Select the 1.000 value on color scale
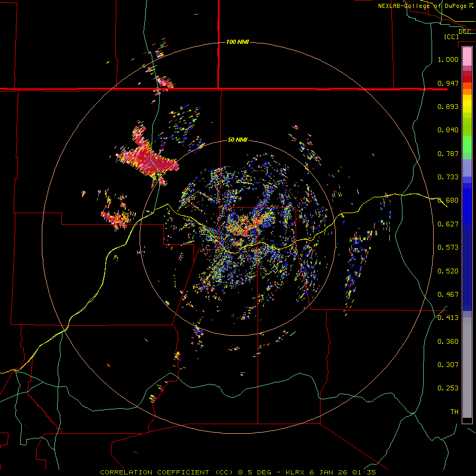 pyautogui.click(x=448, y=59)
